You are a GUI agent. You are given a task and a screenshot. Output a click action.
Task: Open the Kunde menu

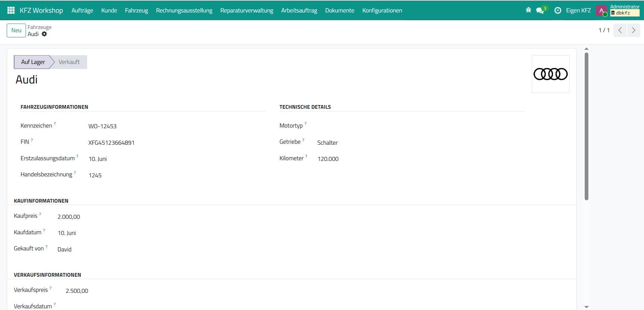coord(109,10)
